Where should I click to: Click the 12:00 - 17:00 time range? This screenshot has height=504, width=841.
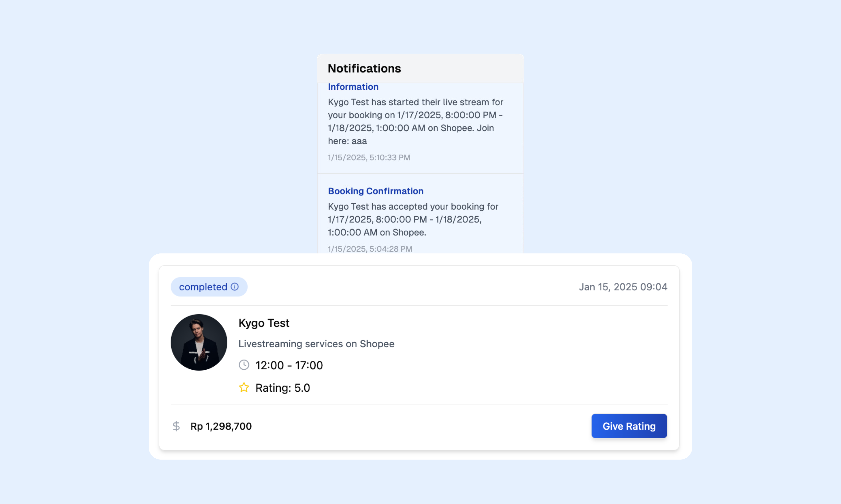click(289, 365)
